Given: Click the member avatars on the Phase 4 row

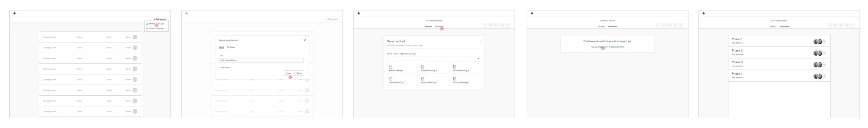Looking at the screenshot, I should tap(818, 76).
